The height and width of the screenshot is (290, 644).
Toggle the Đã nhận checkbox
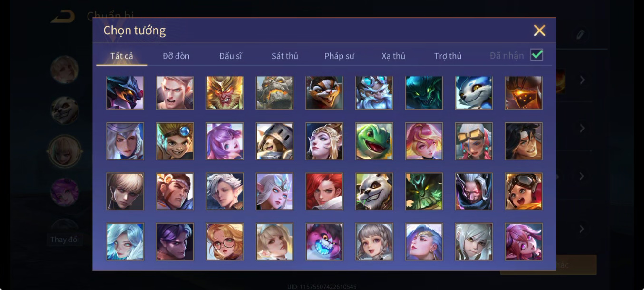[537, 55]
